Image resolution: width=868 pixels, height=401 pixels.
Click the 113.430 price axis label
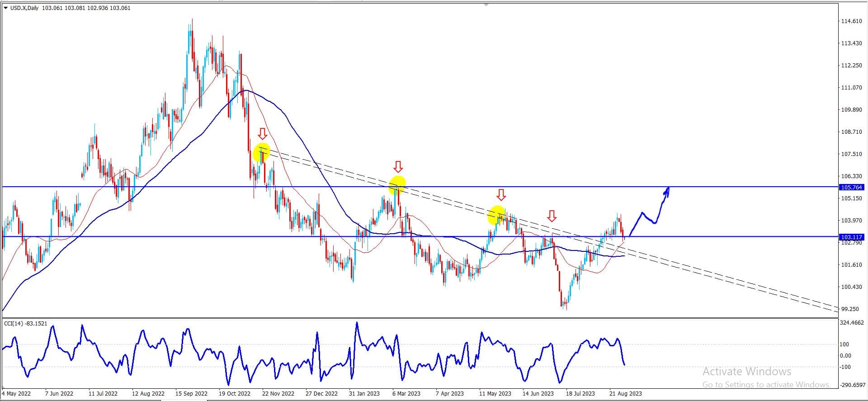coord(851,43)
